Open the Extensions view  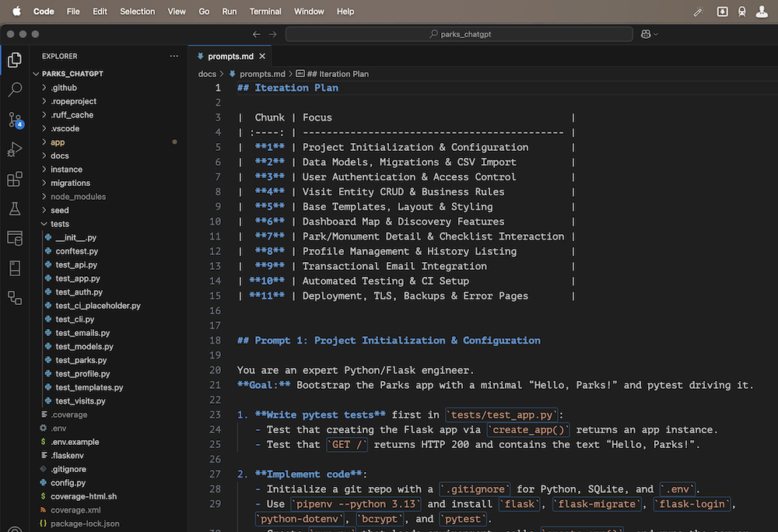pyautogui.click(x=15, y=179)
